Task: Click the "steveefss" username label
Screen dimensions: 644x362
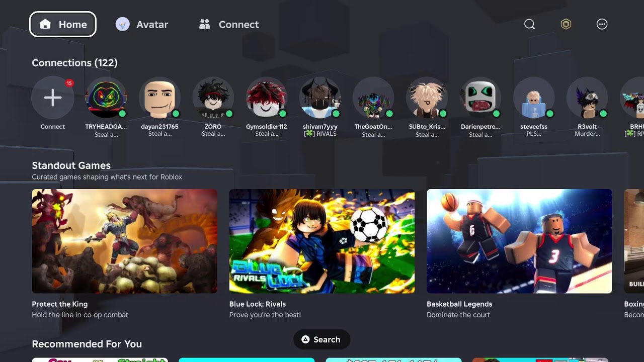Action: [x=534, y=127]
